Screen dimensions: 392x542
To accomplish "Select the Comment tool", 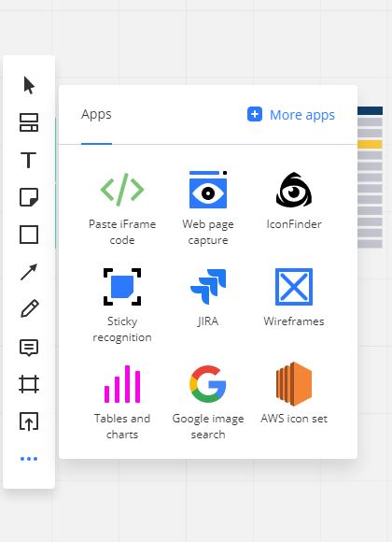I will 29,348.
